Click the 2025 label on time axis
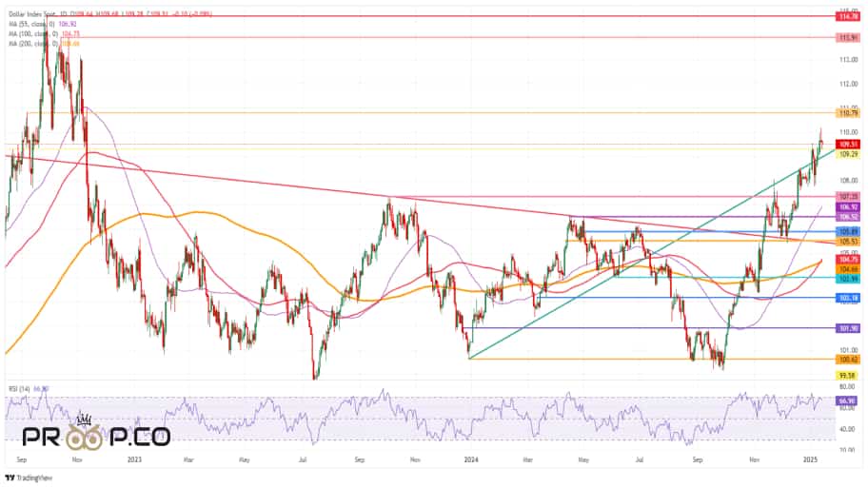 [x=810, y=459]
